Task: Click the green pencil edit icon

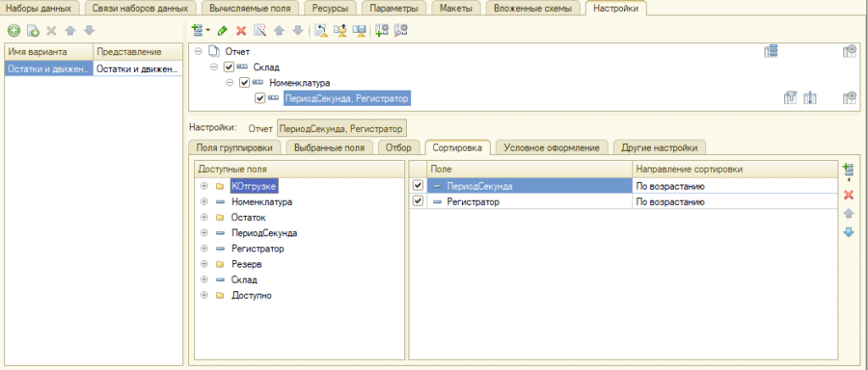Action: tap(222, 30)
